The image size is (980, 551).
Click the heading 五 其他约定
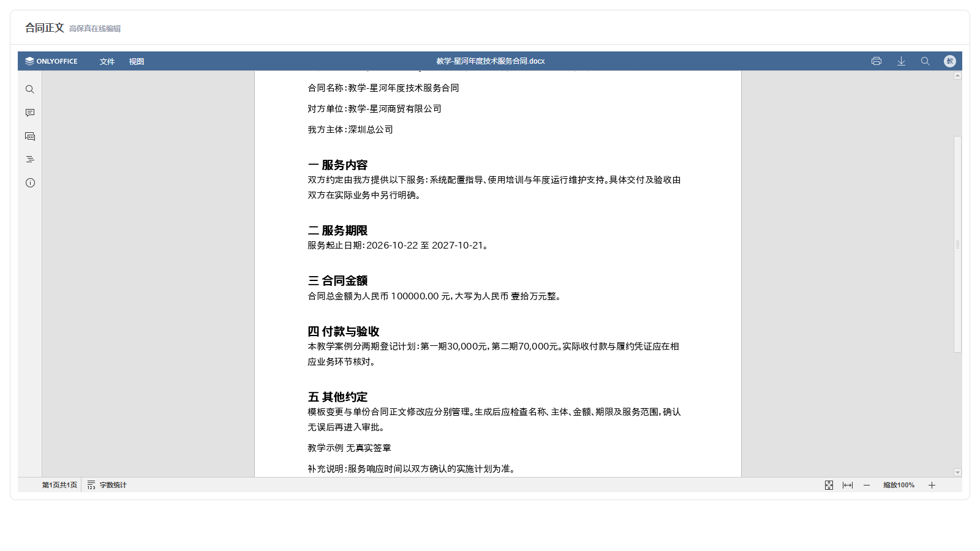tap(337, 397)
